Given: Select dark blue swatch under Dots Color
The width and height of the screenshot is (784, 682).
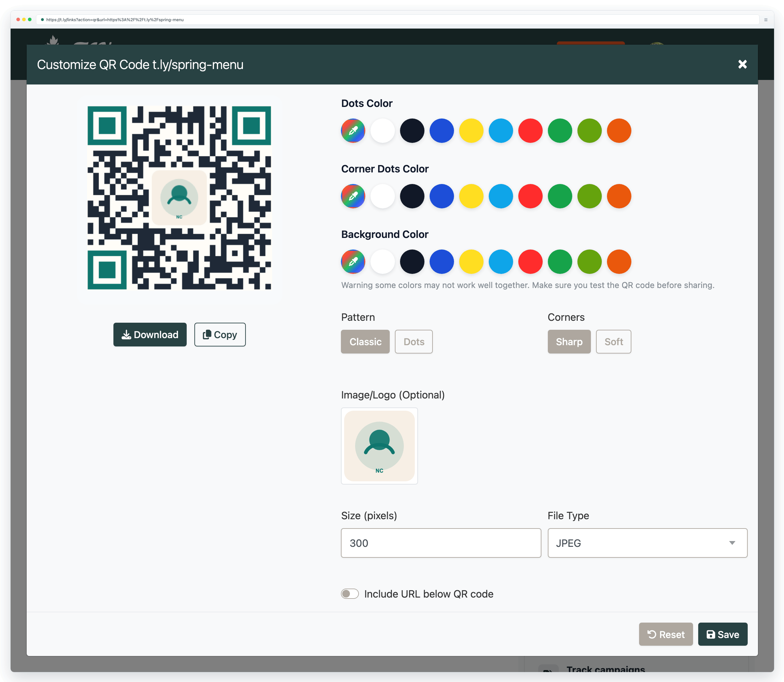Looking at the screenshot, I should 442,131.
